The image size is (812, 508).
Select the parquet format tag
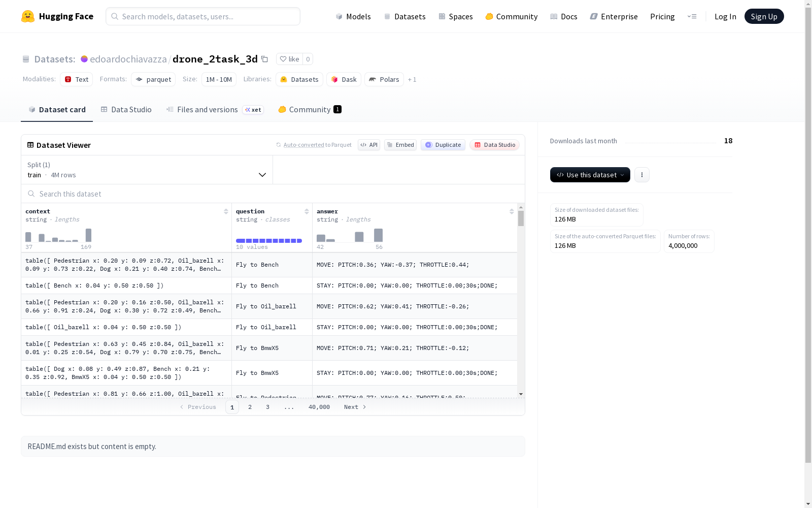(153, 79)
